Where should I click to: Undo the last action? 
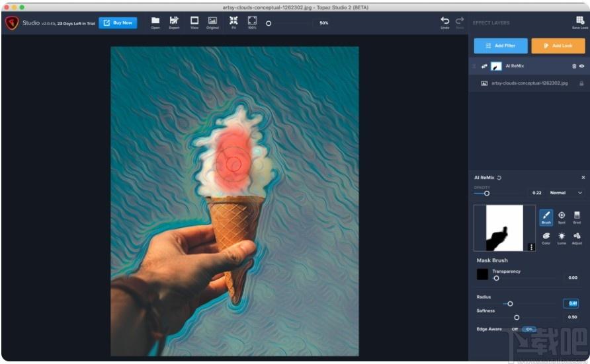coord(444,22)
